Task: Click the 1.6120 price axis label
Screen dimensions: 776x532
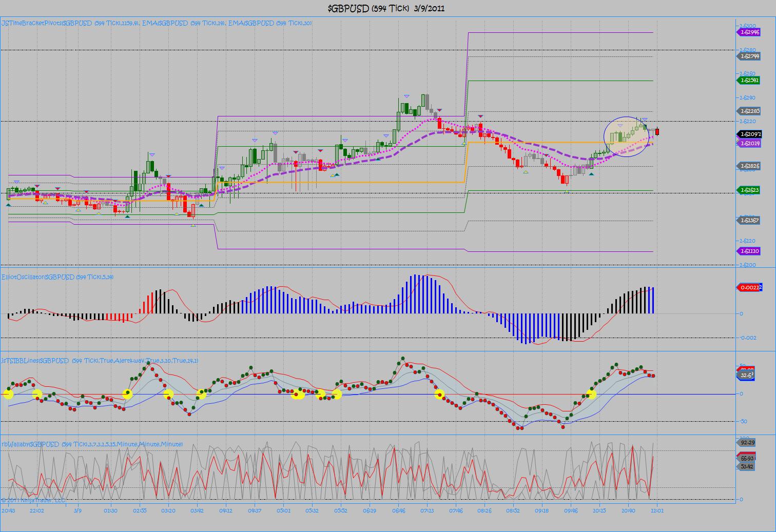Action: (747, 241)
